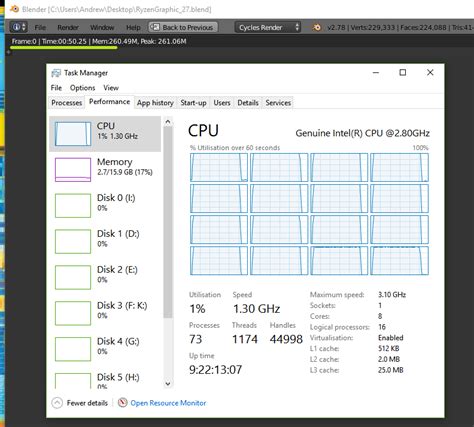Switch to Start-up tab

(193, 103)
